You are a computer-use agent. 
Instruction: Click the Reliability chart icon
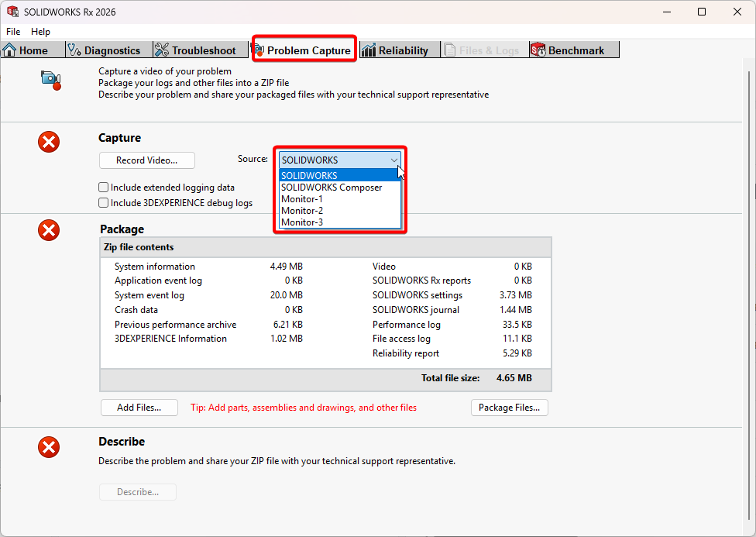click(x=369, y=50)
